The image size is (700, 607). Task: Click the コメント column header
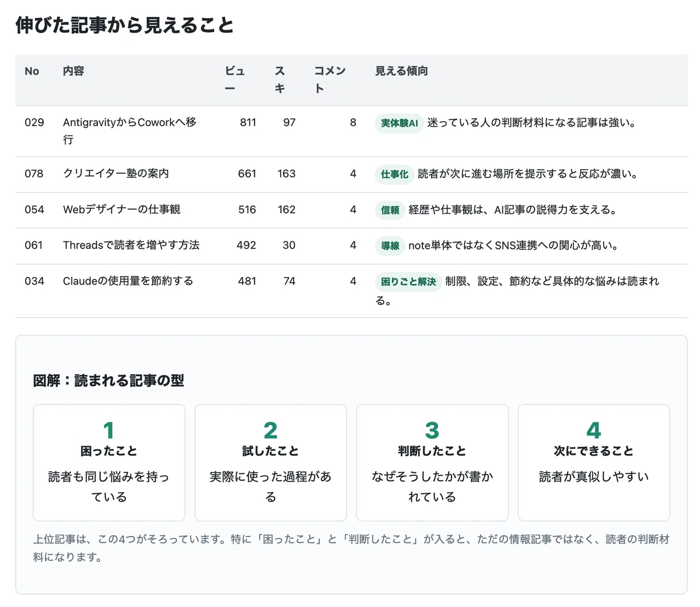coord(330,80)
